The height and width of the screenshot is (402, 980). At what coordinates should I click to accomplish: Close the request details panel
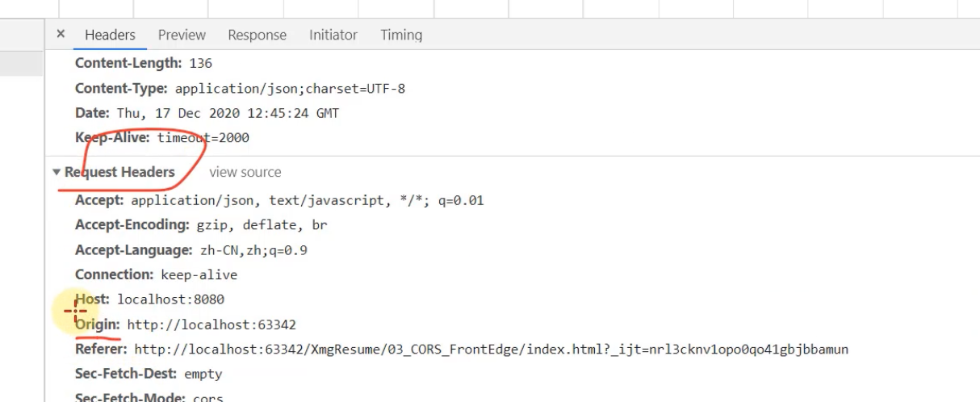click(61, 35)
